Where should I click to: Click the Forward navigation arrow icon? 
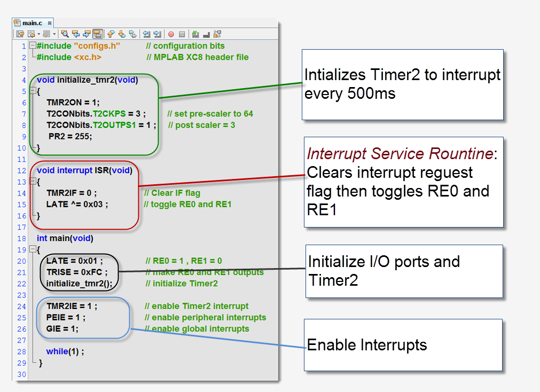click(x=46, y=34)
